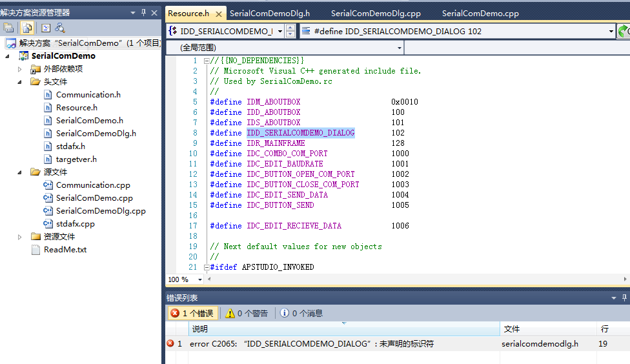The width and height of the screenshot is (630, 364).
Task: Sort error list by 文件 column
Action: [x=548, y=329]
